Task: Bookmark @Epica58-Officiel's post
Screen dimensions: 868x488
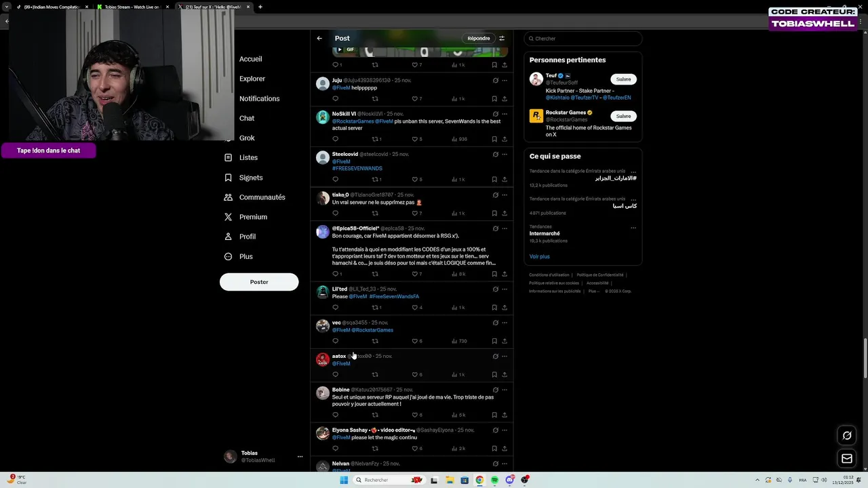Action: pyautogui.click(x=494, y=274)
